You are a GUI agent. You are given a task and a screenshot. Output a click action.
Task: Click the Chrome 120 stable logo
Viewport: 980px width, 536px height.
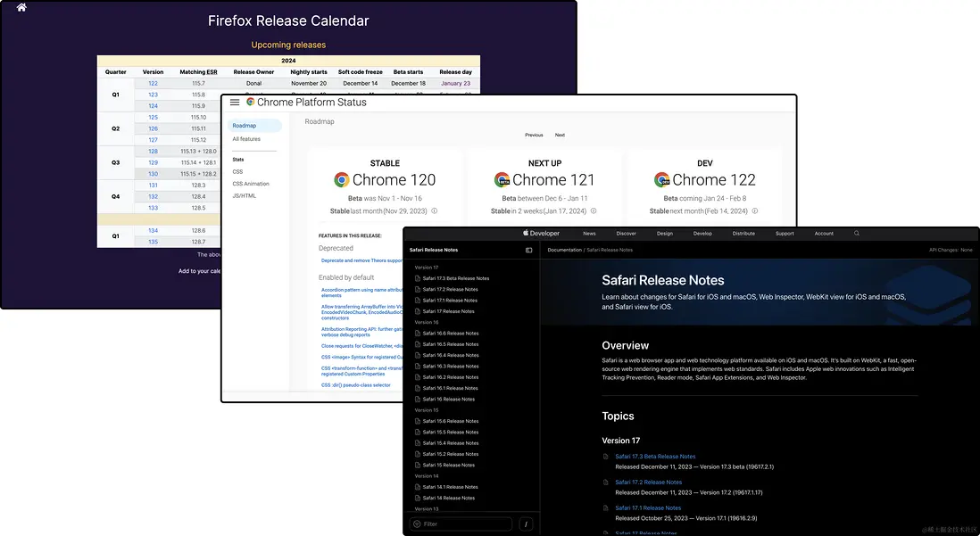click(x=341, y=180)
